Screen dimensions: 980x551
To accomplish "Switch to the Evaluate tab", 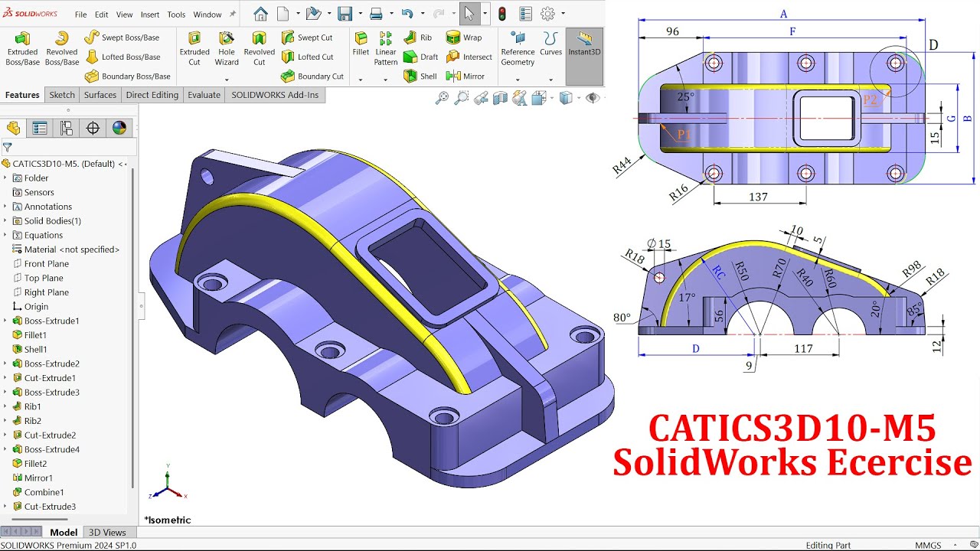I will (x=204, y=95).
